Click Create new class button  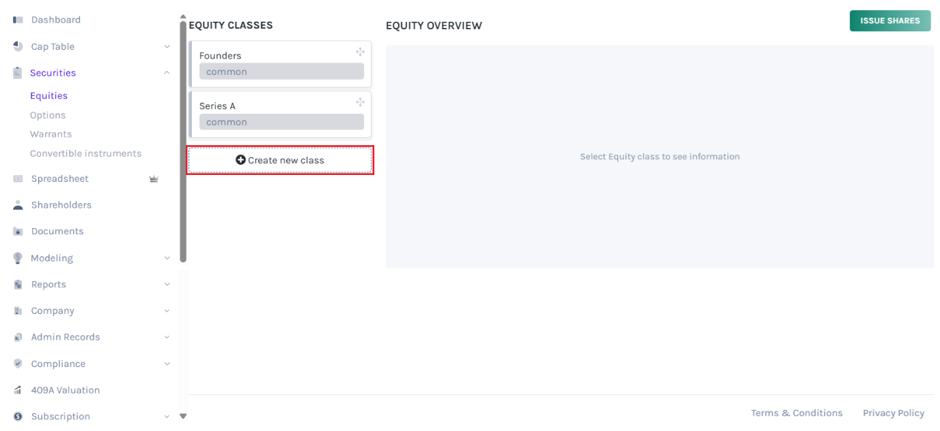tap(281, 160)
